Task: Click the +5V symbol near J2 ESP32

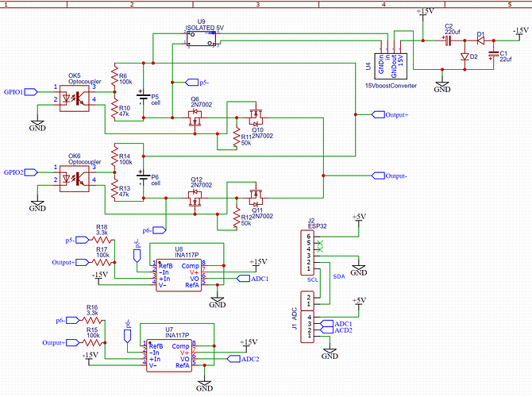Action: tap(359, 218)
